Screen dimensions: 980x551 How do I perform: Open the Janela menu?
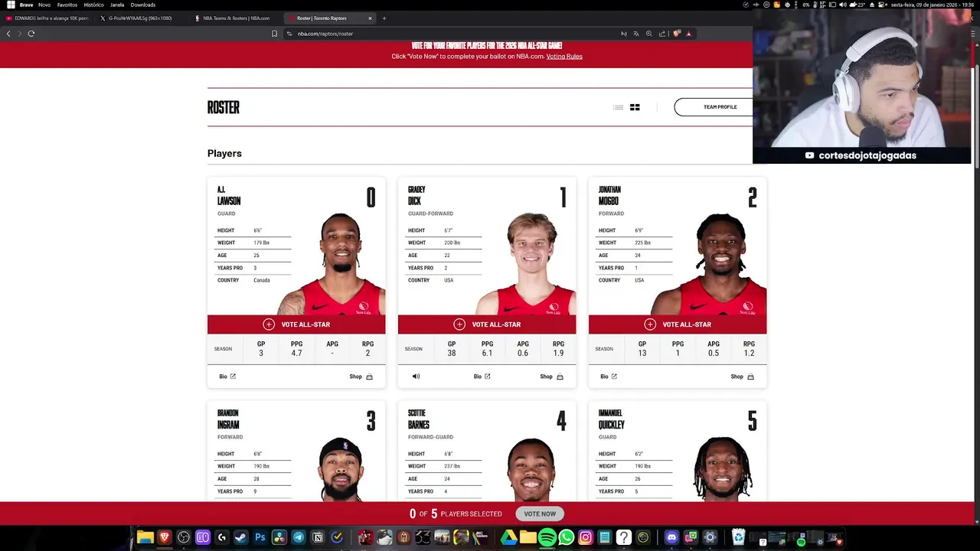click(x=117, y=5)
